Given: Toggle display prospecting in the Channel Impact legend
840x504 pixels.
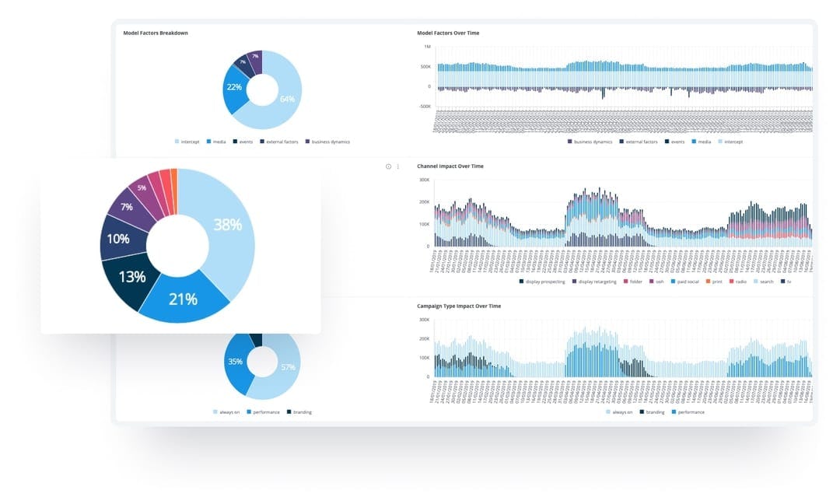Looking at the screenshot, I should coord(544,281).
